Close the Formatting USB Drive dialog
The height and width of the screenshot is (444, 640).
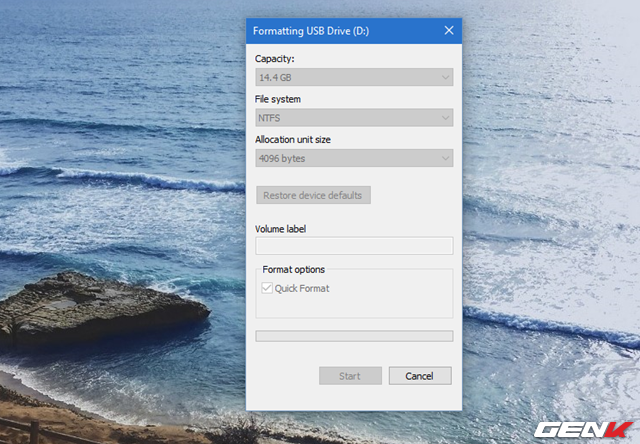tap(449, 31)
